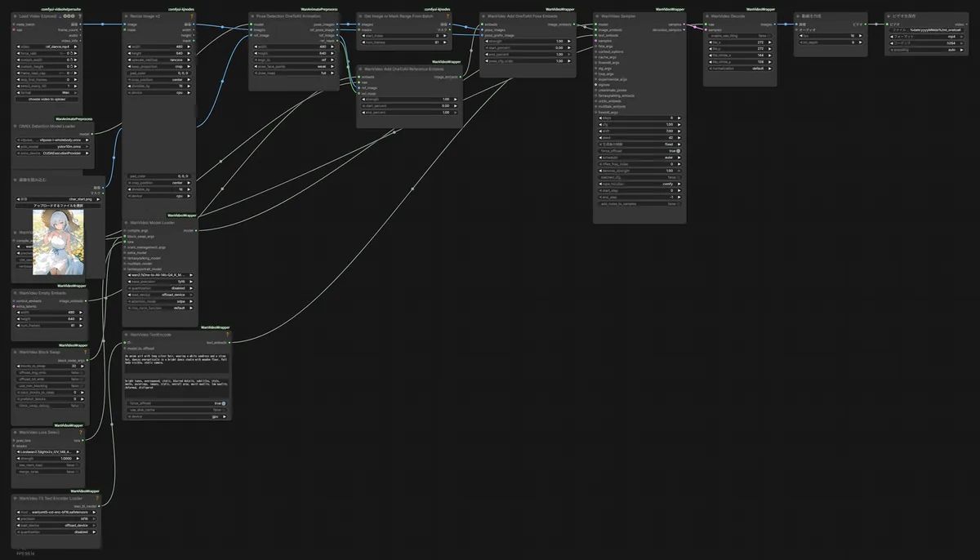This screenshot has height=560, width=980.
Task: Collapse WanVideo Add OneToAll Pose Embeds title dot
Action: (483, 16)
